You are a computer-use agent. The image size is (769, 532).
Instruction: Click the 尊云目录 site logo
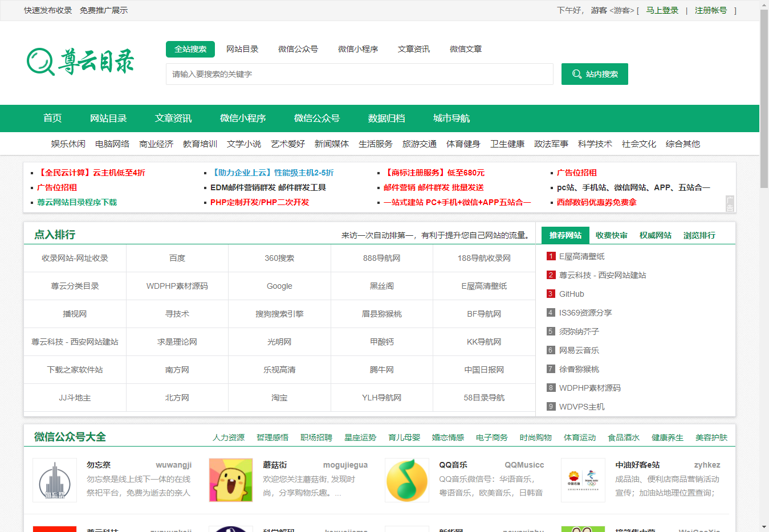(x=80, y=62)
